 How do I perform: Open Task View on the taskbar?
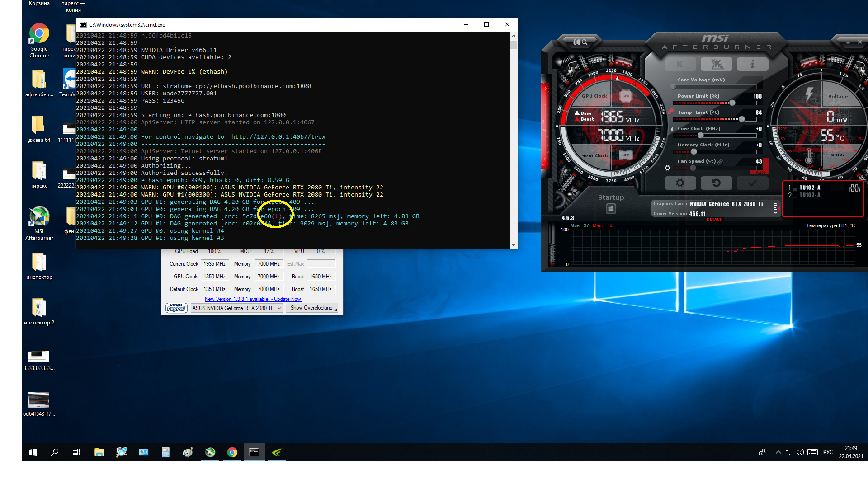click(76, 452)
